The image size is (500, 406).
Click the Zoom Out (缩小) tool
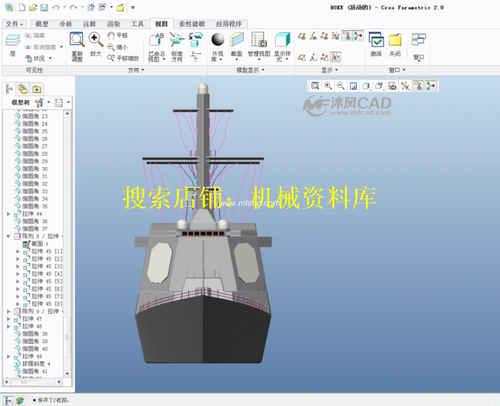118,47
